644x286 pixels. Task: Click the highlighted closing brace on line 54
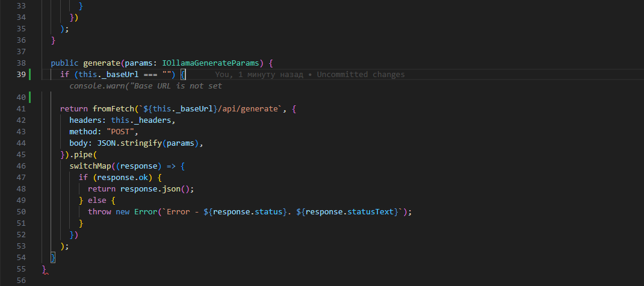(53, 258)
